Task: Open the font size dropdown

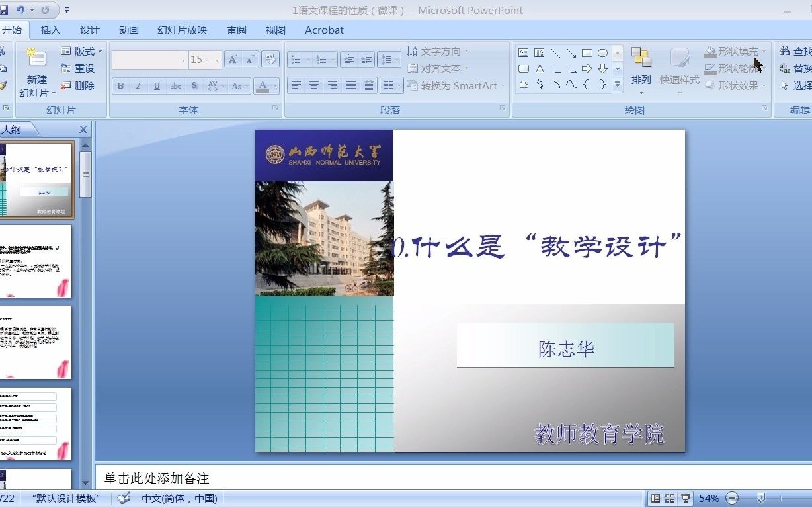Action: click(x=216, y=60)
